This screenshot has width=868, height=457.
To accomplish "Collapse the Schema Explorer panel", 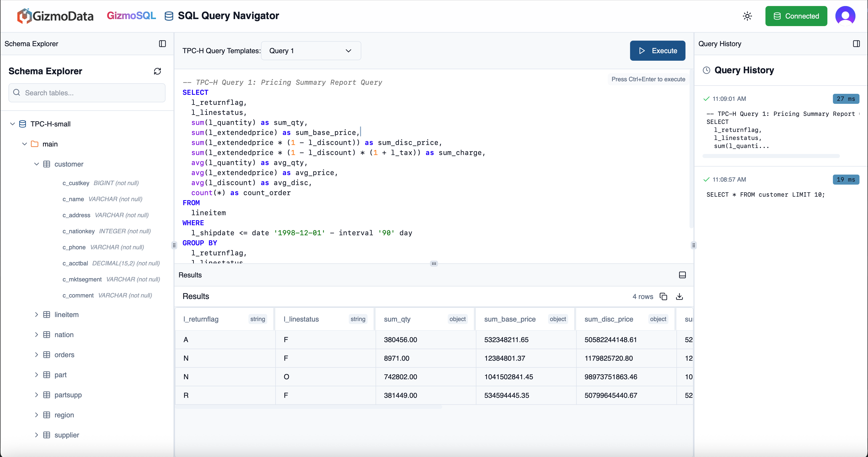I will tap(162, 43).
